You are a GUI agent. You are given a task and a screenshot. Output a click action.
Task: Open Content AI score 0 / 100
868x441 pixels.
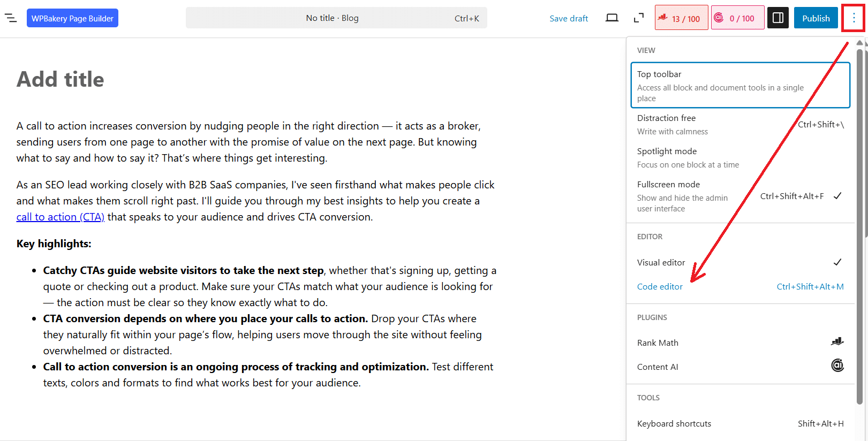point(737,18)
